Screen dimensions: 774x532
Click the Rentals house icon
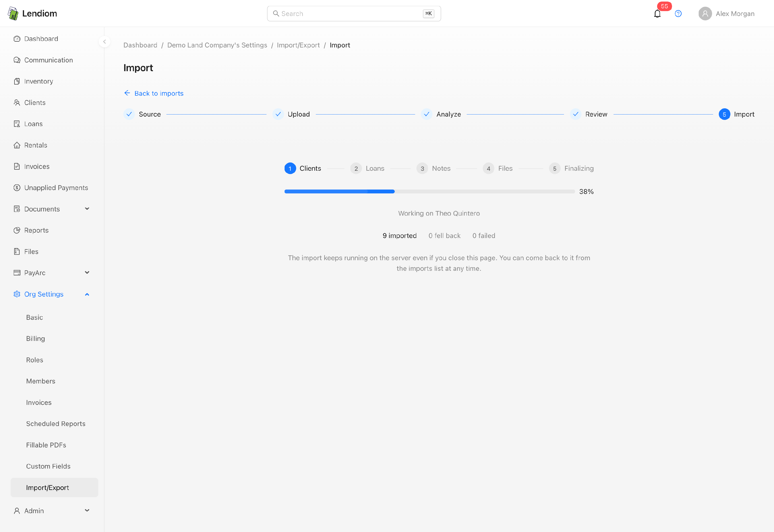click(17, 145)
